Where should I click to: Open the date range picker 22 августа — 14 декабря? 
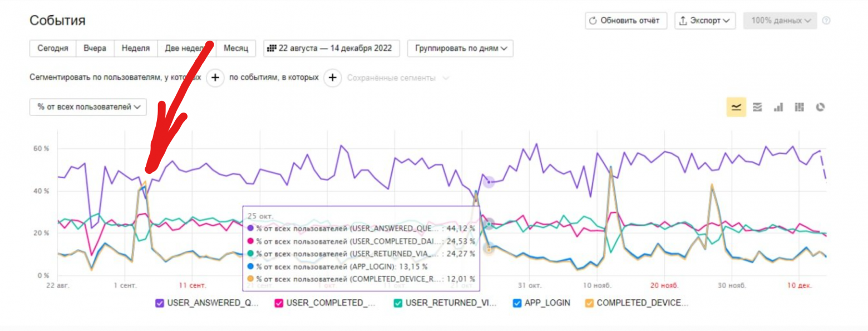click(331, 48)
